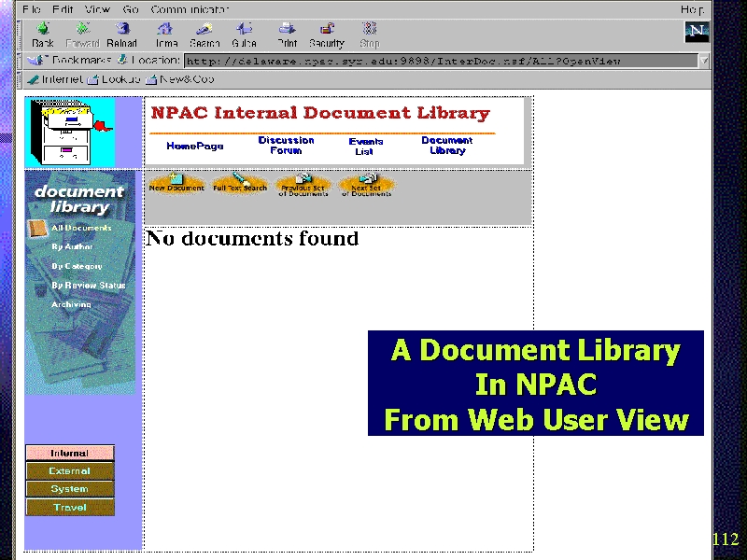
Task: Open the Internet personal toolbar shortcut
Action: tap(54, 79)
